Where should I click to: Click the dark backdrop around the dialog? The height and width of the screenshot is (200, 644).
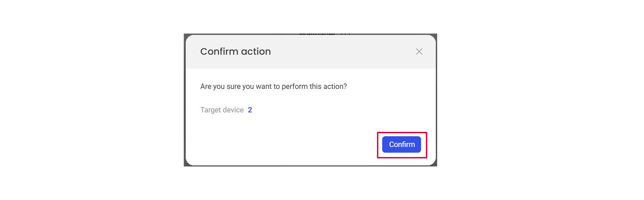[x=185, y=101]
